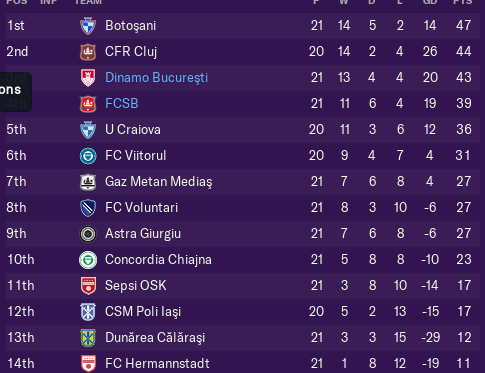
Task: Click the Gaz Metan Mediaş team name
Action: pos(159,182)
